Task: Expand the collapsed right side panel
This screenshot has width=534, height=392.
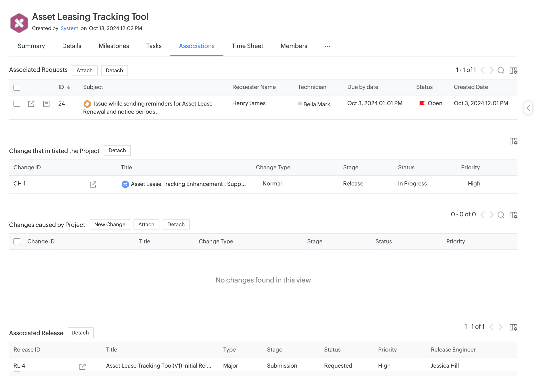Action: coord(528,108)
